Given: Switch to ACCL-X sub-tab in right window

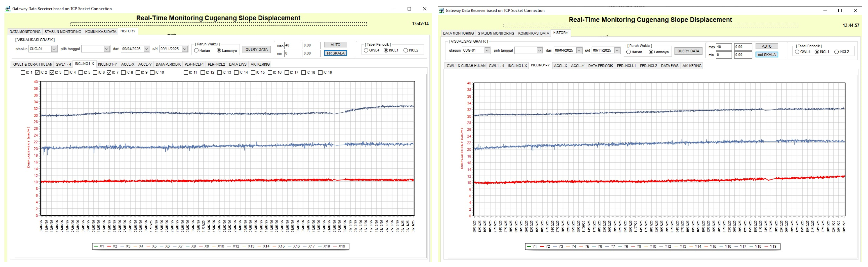Looking at the screenshot, I should [560, 66].
